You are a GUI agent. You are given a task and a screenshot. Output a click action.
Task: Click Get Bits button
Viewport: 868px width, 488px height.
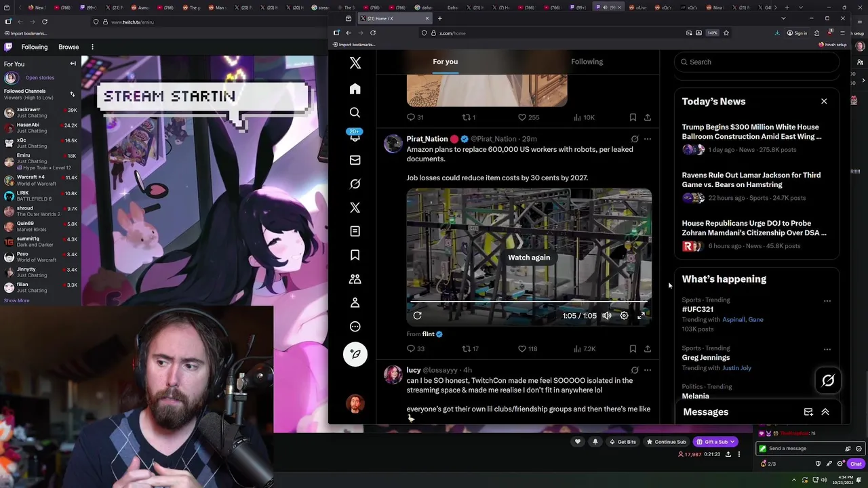pos(623,442)
